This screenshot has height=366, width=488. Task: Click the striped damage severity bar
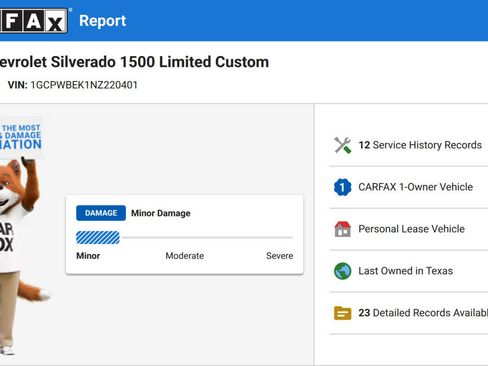point(98,238)
